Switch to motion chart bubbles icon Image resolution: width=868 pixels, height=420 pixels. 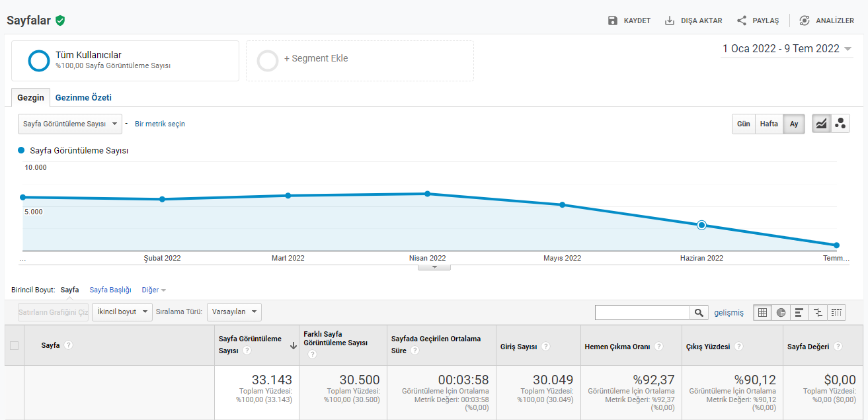tap(840, 124)
